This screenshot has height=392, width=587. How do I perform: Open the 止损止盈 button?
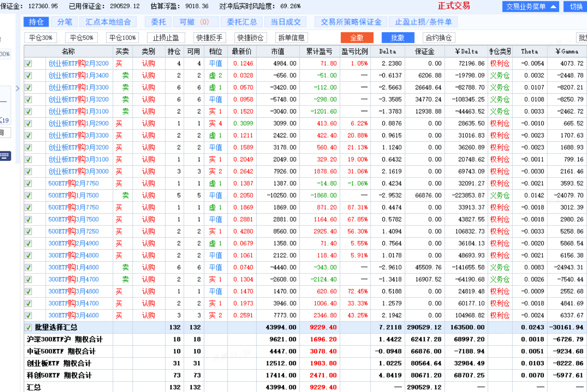pyautogui.click(x=166, y=38)
